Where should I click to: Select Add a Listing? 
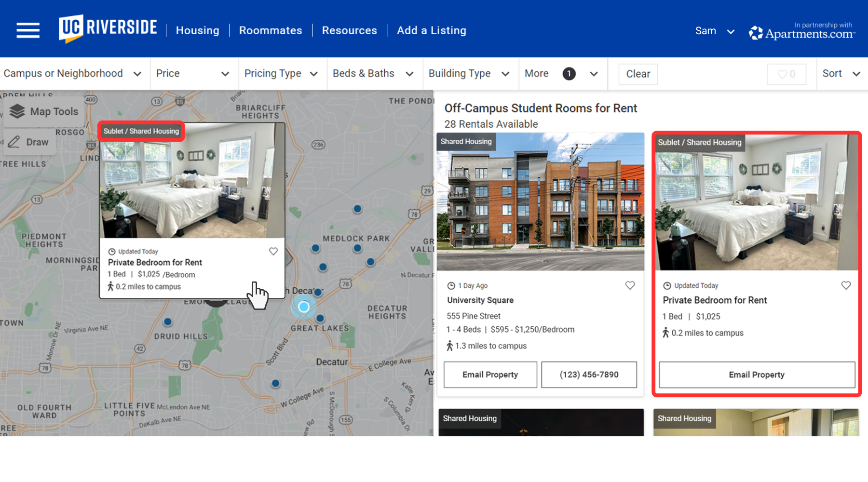tap(432, 30)
